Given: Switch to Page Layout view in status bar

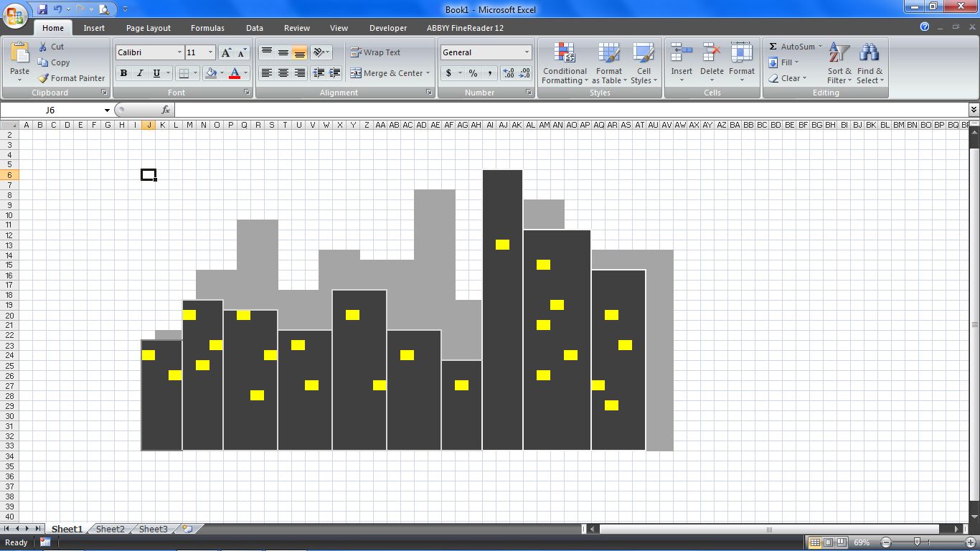Looking at the screenshot, I should [828, 542].
